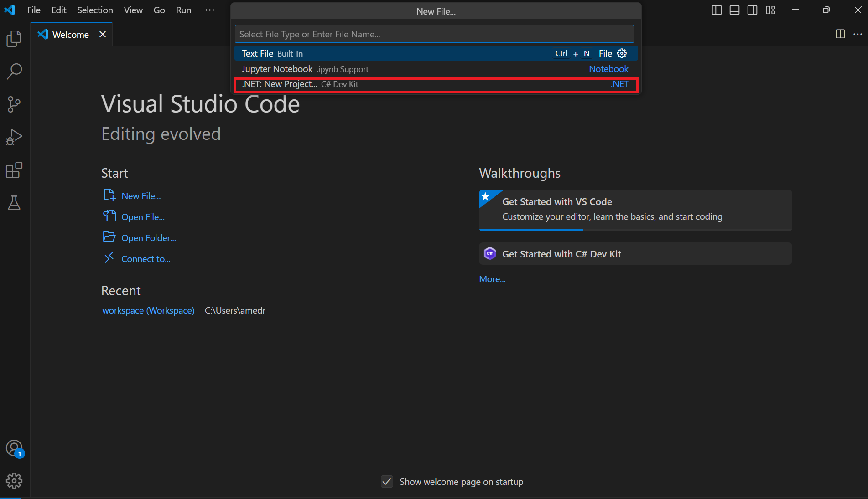Open the Testing flask view
This screenshot has width=868, height=499.
click(x=14, y=203)
